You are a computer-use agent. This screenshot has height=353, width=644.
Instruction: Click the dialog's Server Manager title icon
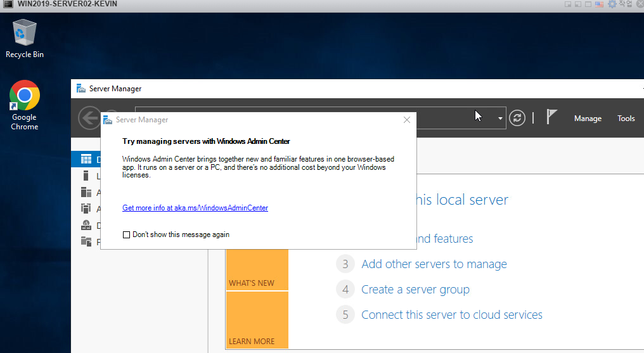(108, 120)
